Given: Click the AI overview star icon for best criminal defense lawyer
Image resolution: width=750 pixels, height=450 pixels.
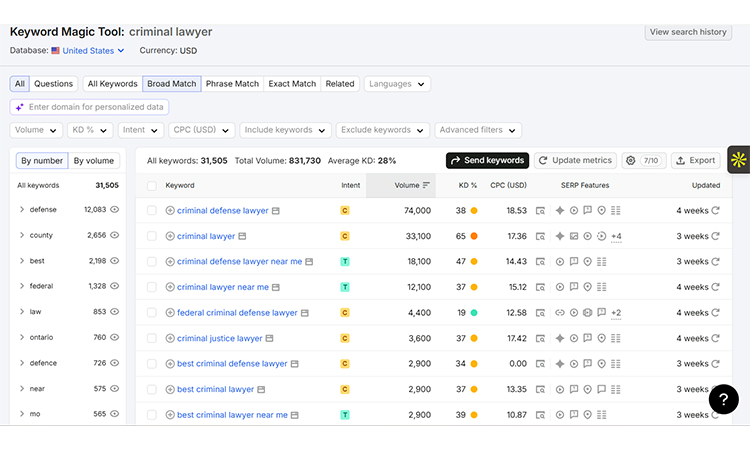Looking at the screenshot, I should coord(560,364).
